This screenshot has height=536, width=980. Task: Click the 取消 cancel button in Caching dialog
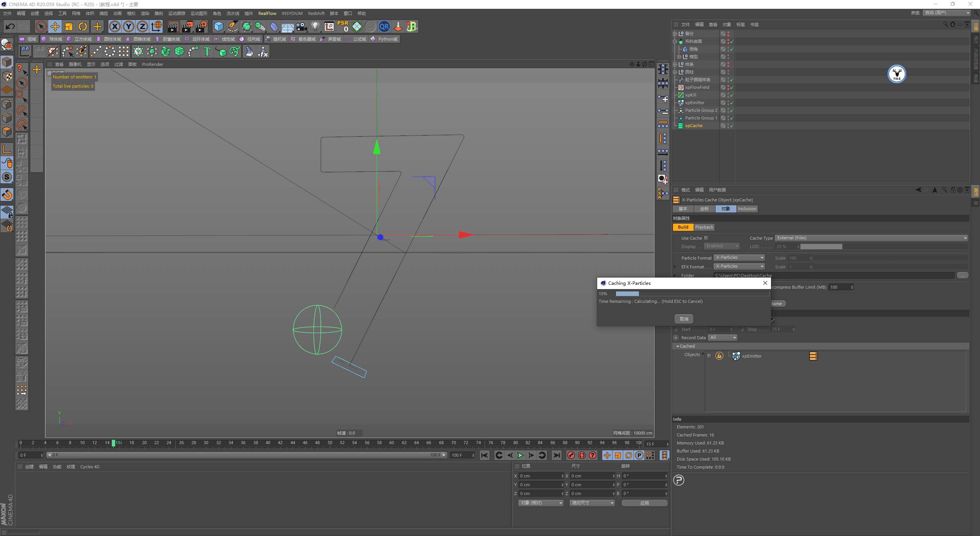pos(684,319)
